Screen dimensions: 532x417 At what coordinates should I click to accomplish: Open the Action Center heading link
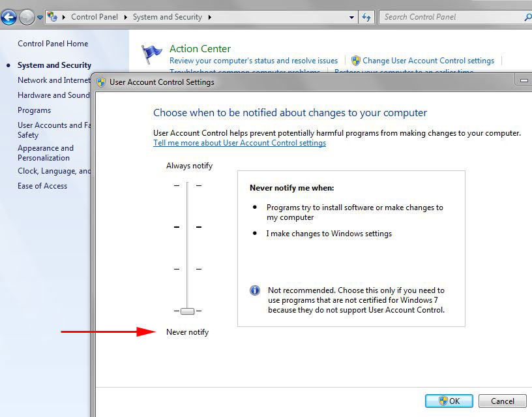[200, 49]
